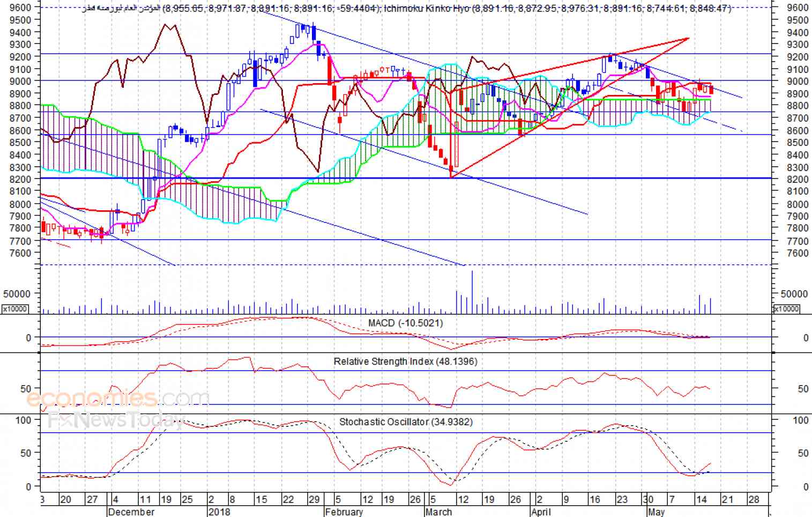The width and height of the screenshot is (812, 517).
Task: Select the date label 27 on time axis
Action: pos(92,499)
